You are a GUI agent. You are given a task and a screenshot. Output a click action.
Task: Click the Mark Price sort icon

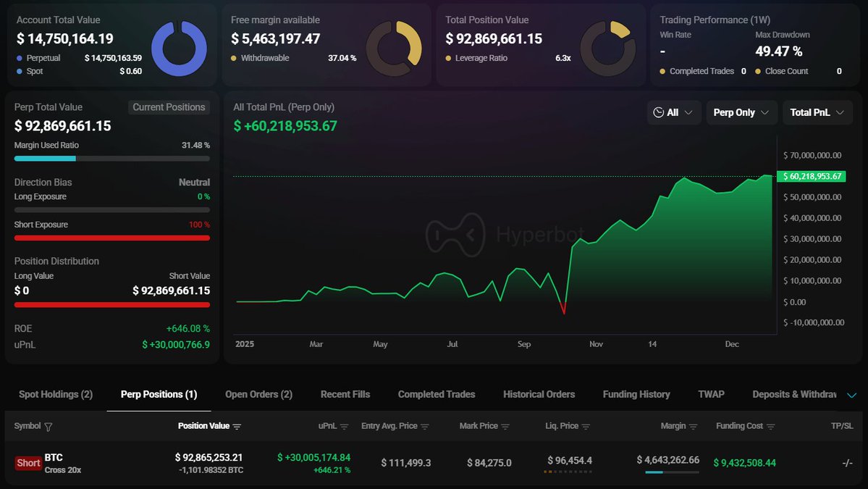click(505, 427)
